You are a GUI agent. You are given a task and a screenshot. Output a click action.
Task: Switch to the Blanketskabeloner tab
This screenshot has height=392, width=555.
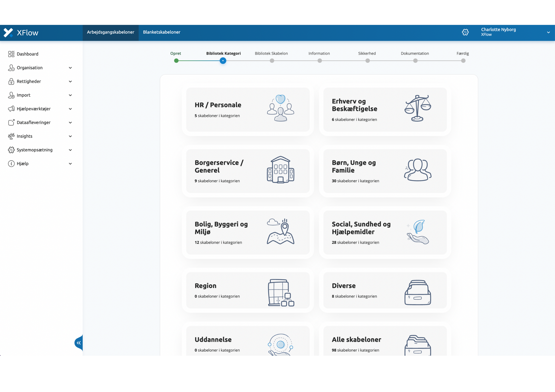tap(161, 32)
